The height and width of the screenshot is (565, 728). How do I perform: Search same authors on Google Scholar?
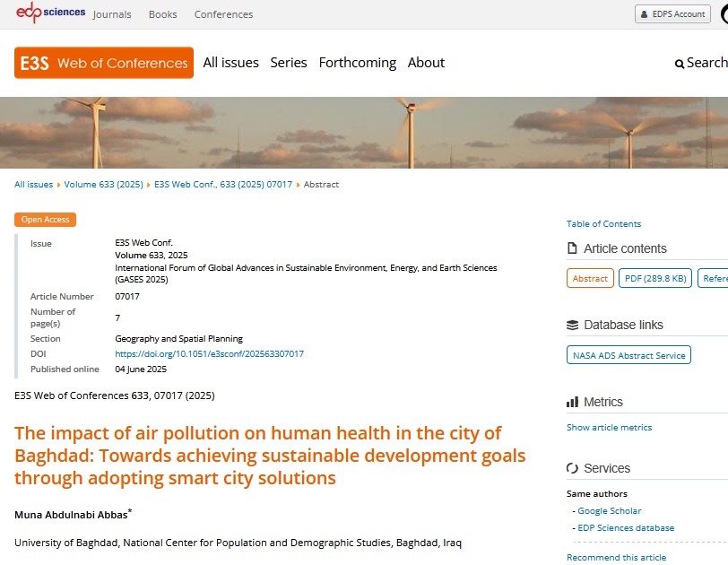click(x=609, y=511)
